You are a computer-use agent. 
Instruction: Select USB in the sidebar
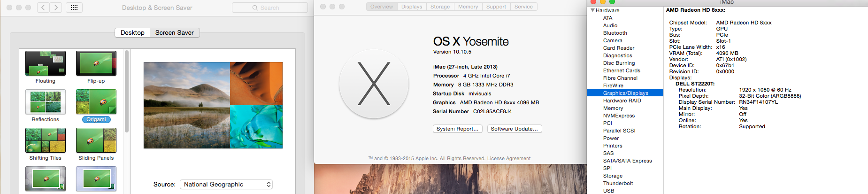608,191
